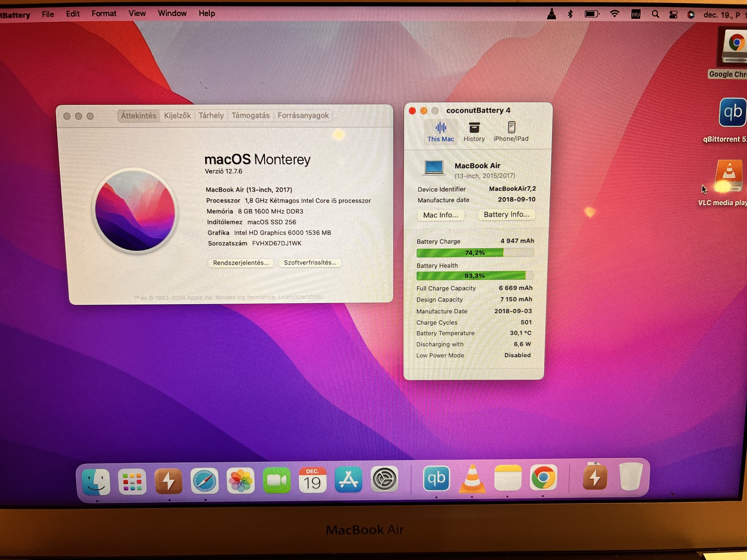
Task: Open the File menu
Action: pos(48,14)
